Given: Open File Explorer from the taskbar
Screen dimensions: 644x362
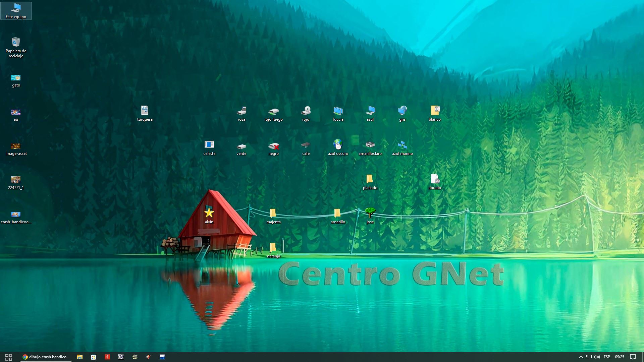Looking at the screenshot, I should [x=80, y=357].
